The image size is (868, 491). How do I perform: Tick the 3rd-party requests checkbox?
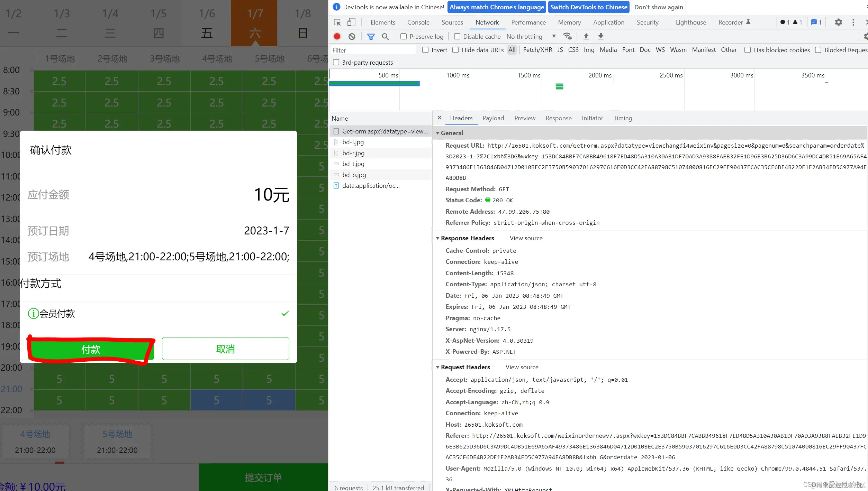(336, 63)
